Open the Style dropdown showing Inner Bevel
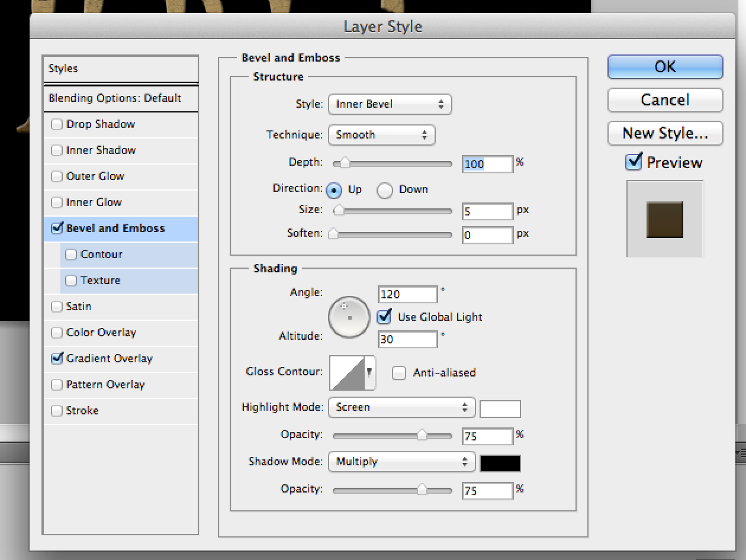This screenshot has height=560, width=746. [390, 104]
